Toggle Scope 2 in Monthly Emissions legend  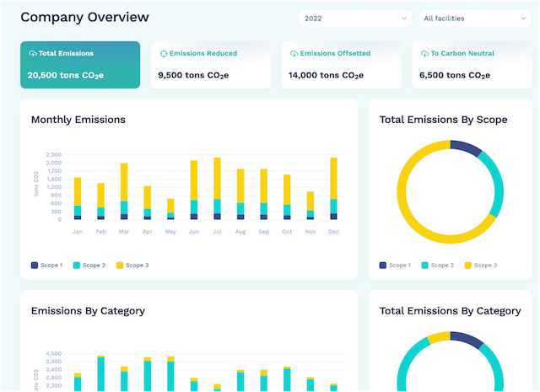point(89,265)
